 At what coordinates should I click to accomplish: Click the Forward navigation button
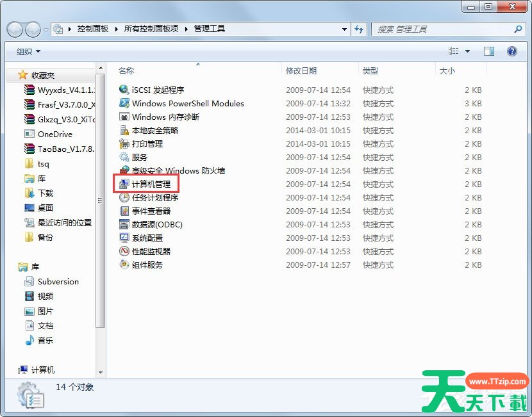click(x=33, y=30)
